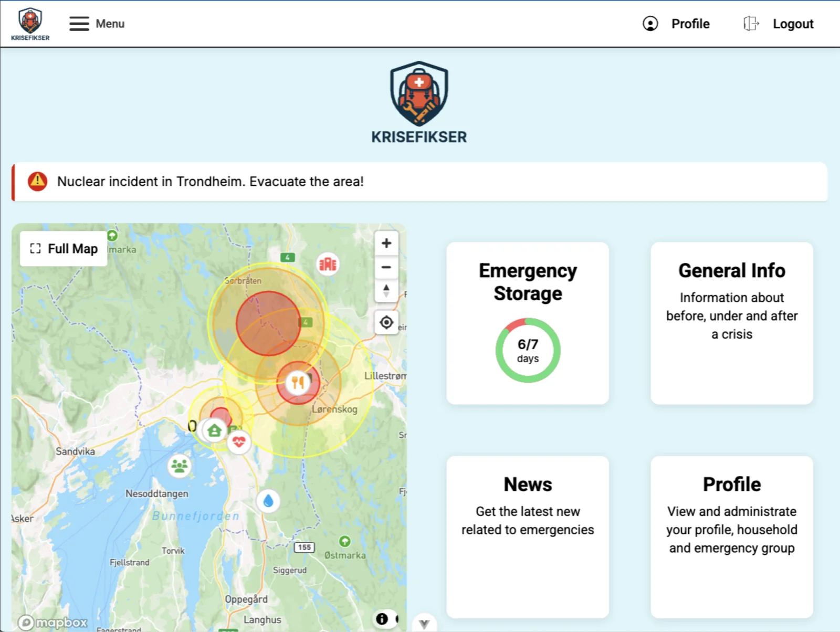Open the News card
This screenshot has height=632, width=840.
pos(528,536)
